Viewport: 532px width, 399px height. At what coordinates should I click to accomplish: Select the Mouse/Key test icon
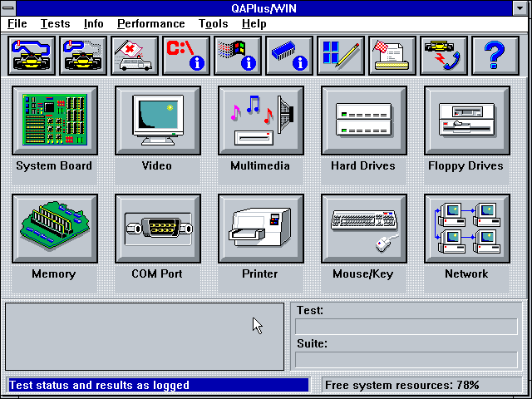(x=364, y=229)
